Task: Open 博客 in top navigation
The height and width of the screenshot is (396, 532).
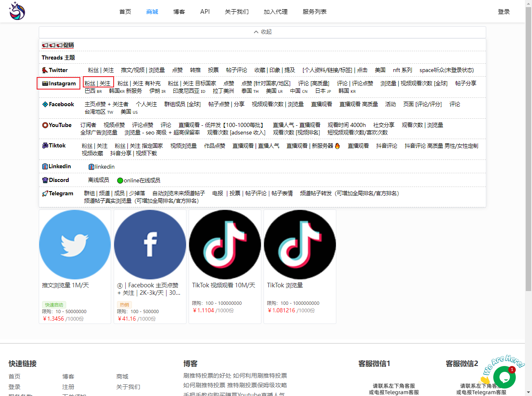Action: (x=179, y=12)
